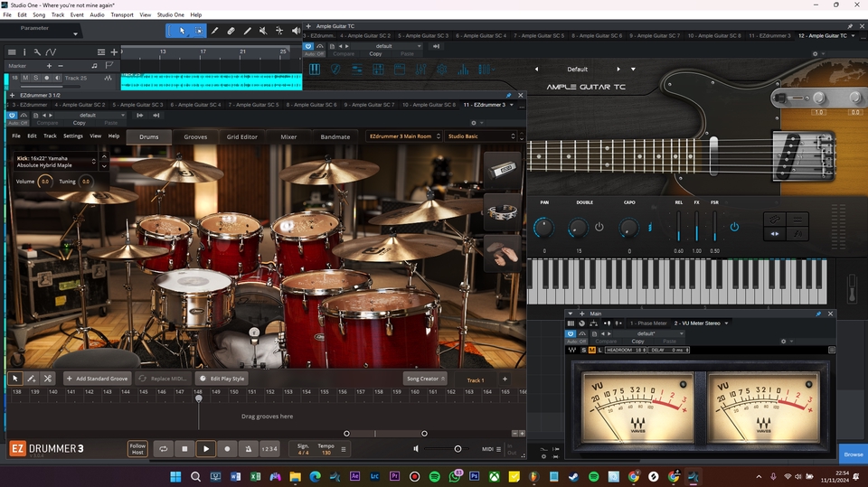
Task: Click the stereo width arrows button in Ample Guitar
Action: point(775,233)
